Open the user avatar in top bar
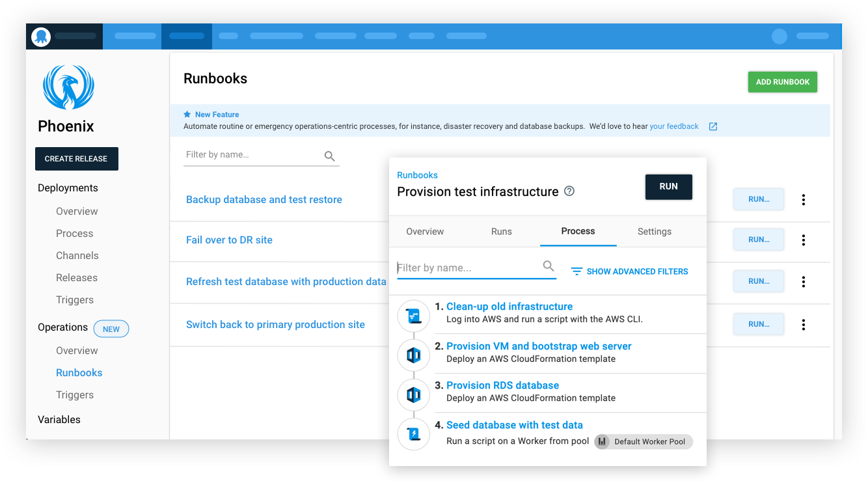 [780, 36]
